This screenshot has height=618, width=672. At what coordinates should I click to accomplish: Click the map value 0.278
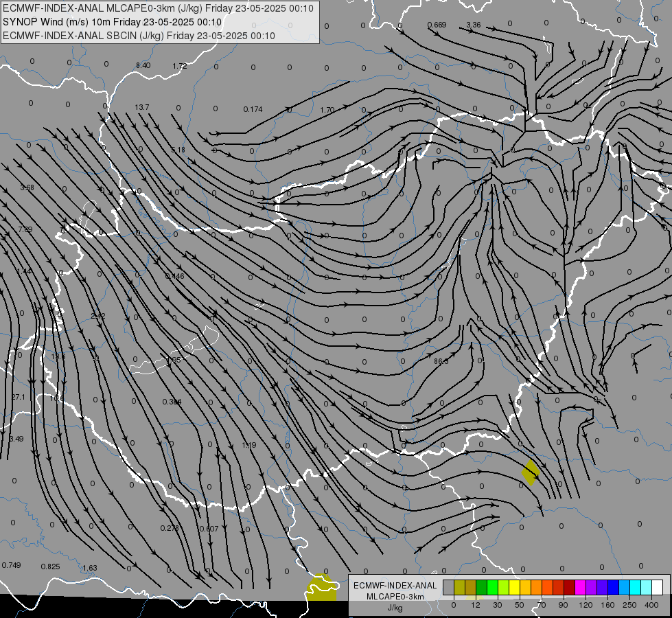tap(170, 528)
